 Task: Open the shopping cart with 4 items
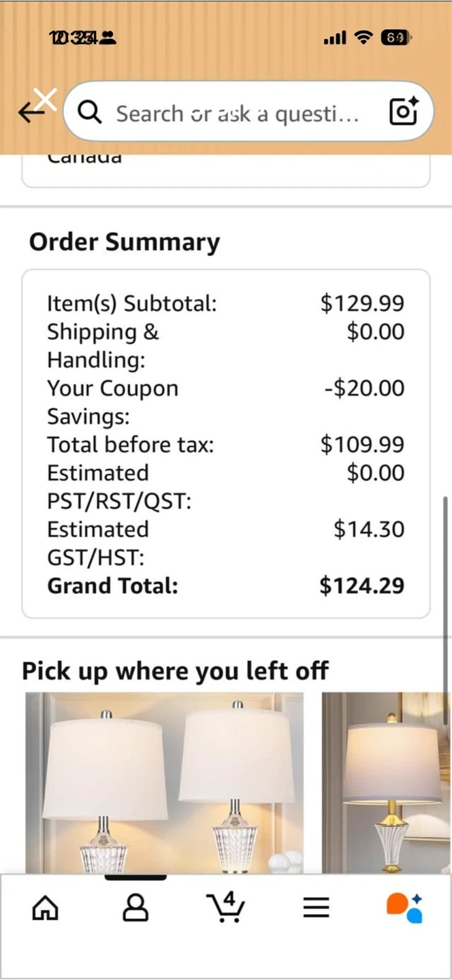[225, 906]
